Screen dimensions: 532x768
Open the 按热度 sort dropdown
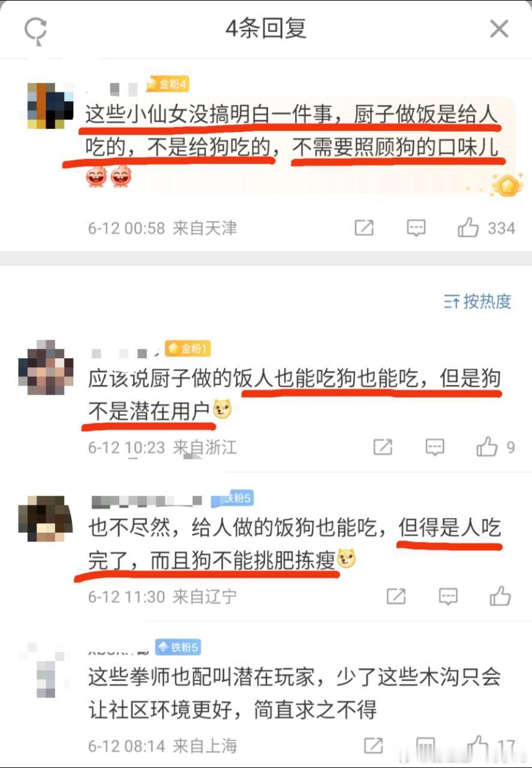pyautogui.click(x=478, y=301)
